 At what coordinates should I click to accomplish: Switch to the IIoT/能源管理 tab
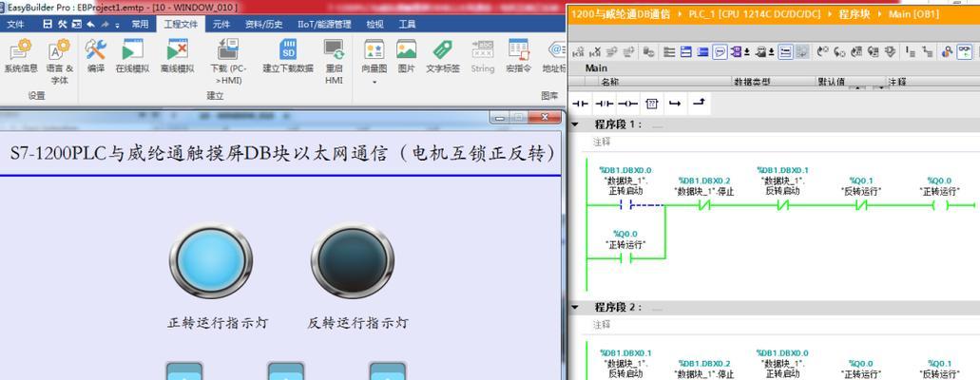pos(324,24)
